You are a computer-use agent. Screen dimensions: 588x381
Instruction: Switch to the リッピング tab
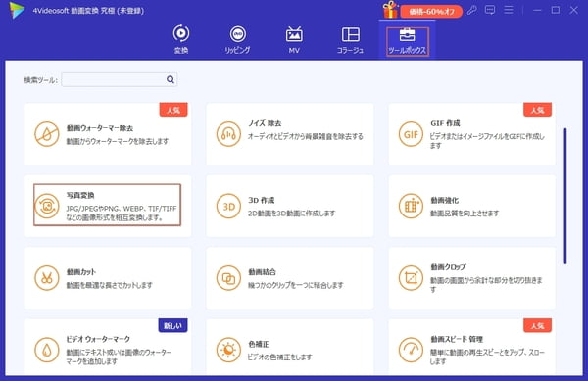coord(238,40)
